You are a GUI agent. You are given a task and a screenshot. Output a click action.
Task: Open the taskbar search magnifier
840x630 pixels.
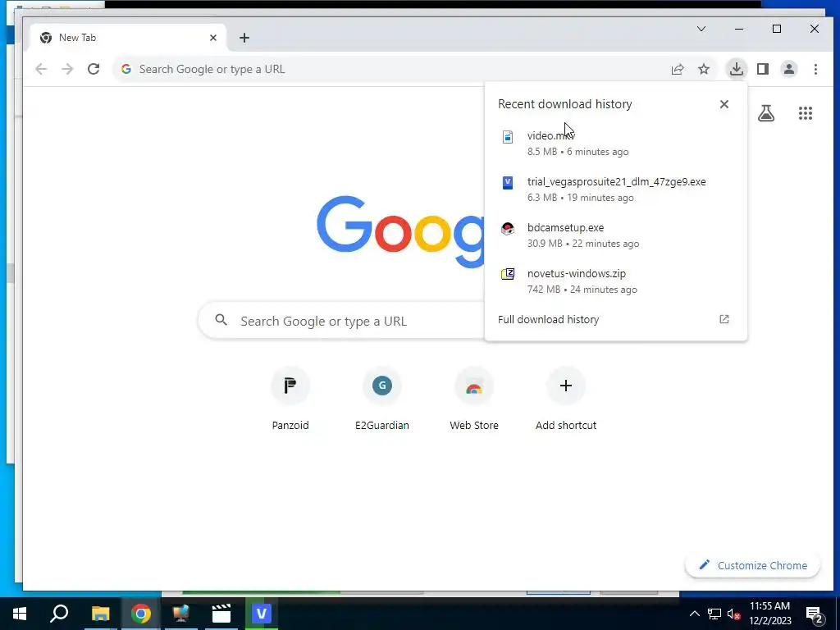point(59,614)
